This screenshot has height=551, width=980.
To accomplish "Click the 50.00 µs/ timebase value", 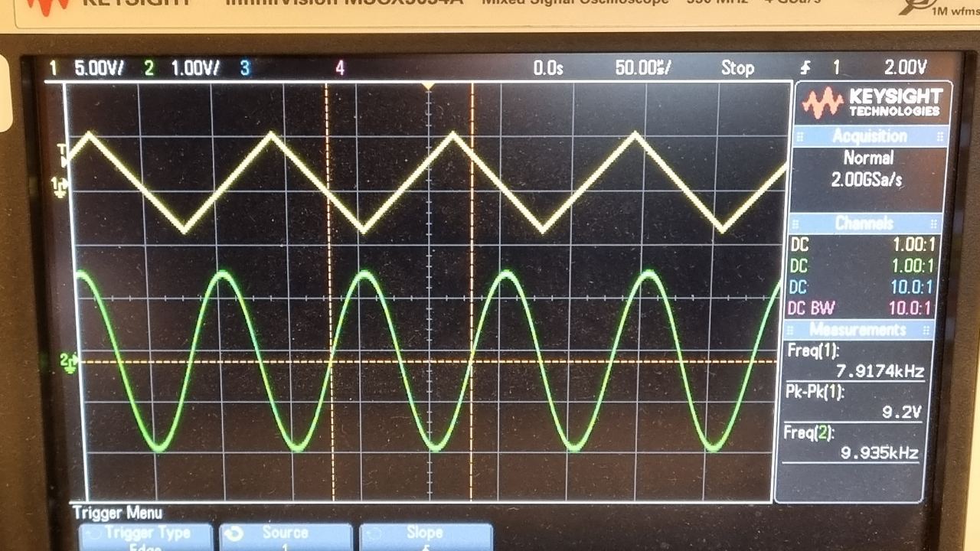I will tap(643, 68).
